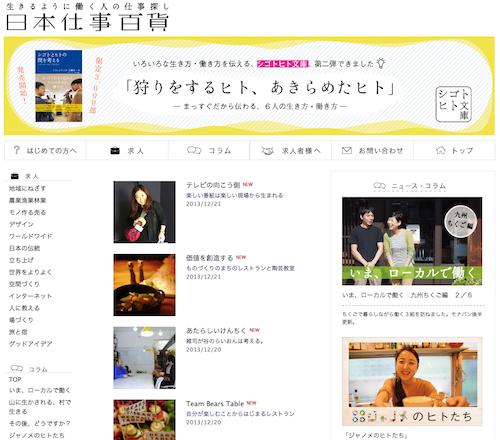Select 場づくり category
500x440 pixels.
pos(21,320)
